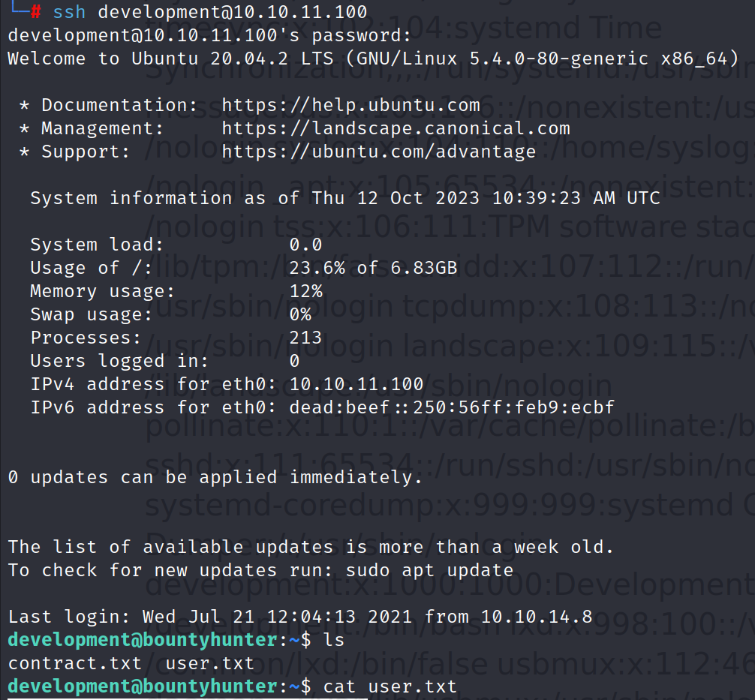Click contract.txt in the ls output

pos(74,663)
